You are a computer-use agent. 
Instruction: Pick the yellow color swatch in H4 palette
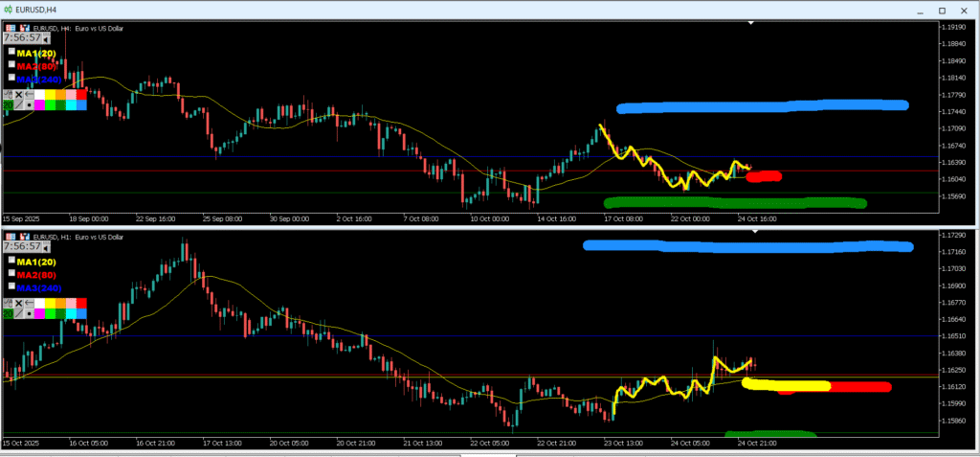(x=49, y=95)
